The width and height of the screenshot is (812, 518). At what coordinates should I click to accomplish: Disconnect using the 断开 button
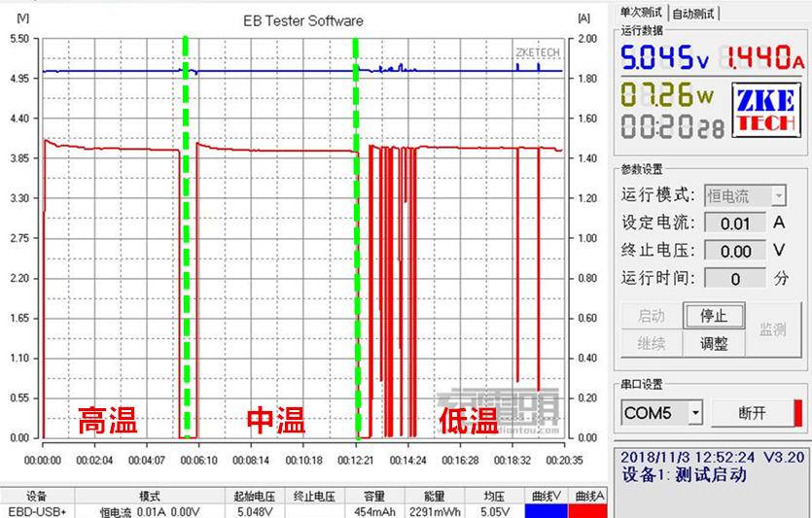click(x=752, y=413)
